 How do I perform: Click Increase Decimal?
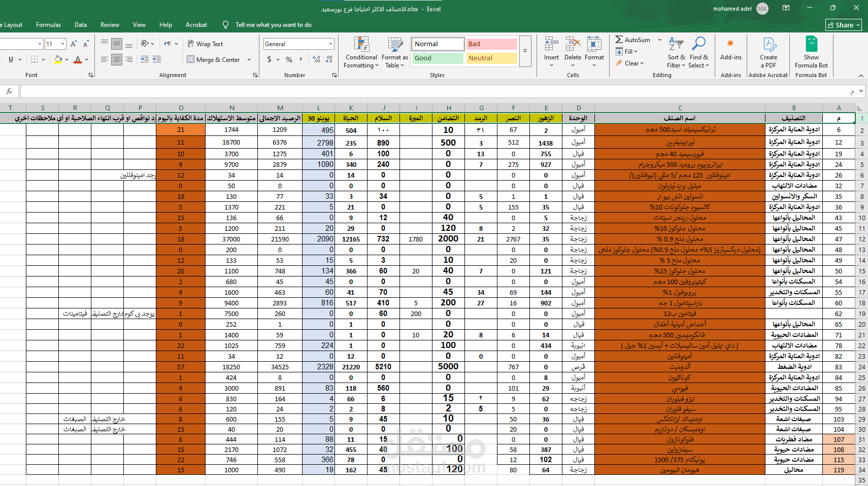pos(317,59)
